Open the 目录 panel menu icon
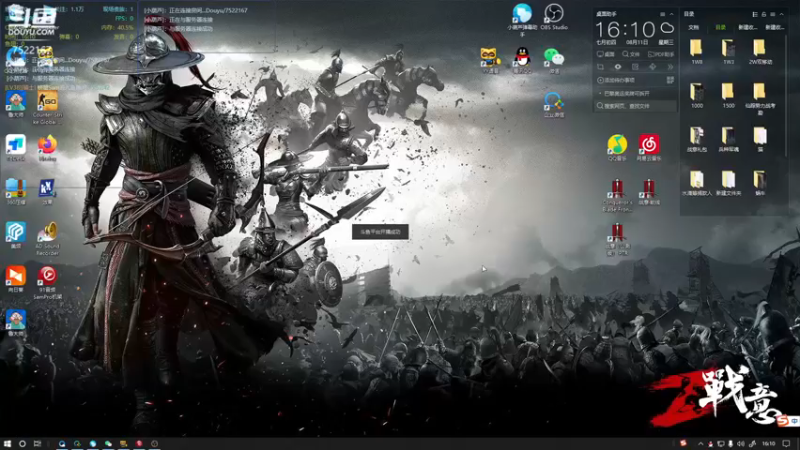 772,14
